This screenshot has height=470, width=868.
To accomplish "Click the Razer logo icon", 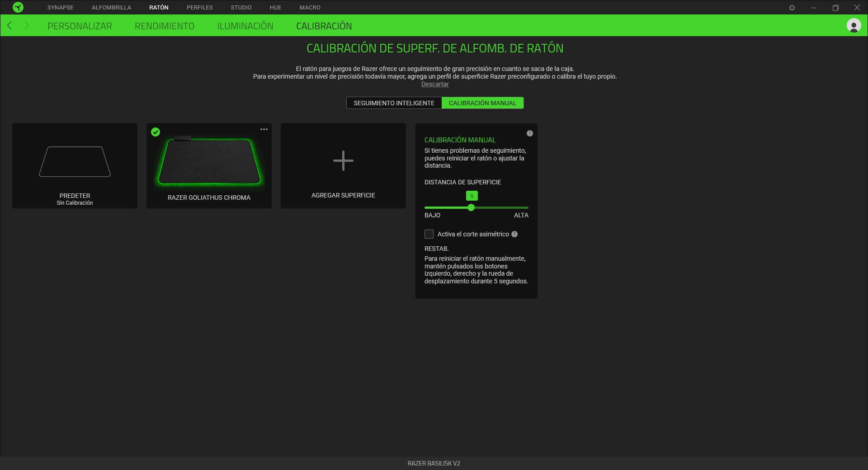I will [x=18, y=7].
